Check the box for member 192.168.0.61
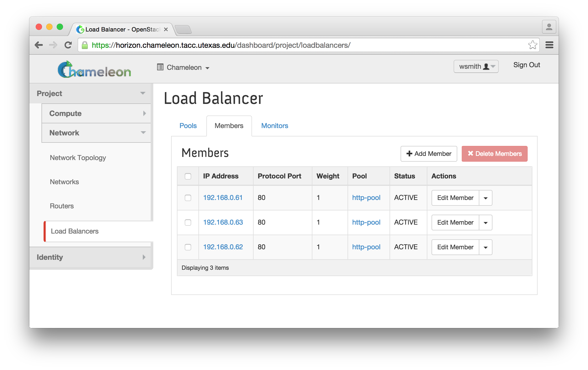 [188, 198]
